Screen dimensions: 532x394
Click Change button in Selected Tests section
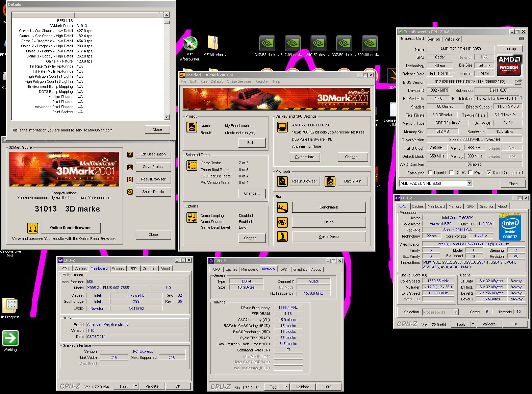tap(252, 193)
